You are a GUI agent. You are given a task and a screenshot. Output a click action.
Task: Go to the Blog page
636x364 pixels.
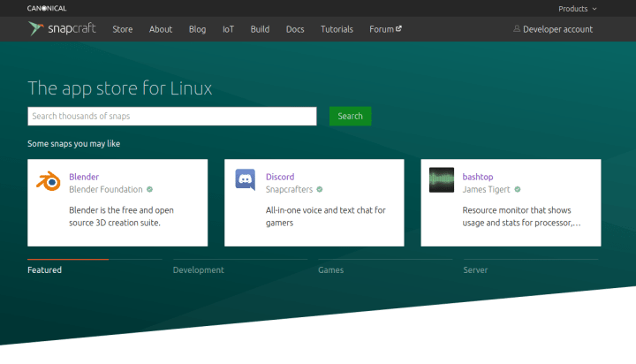click(x=197, y=29)
